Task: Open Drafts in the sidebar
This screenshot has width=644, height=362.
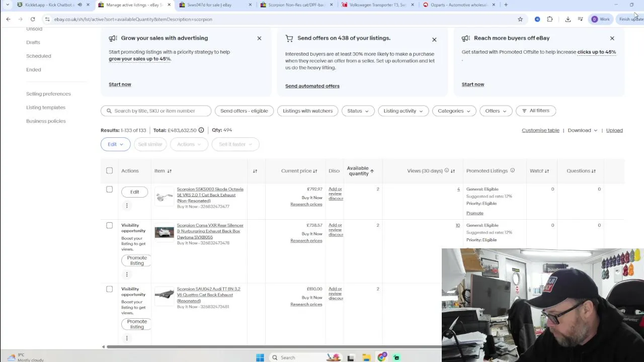Action: [33, 42]
